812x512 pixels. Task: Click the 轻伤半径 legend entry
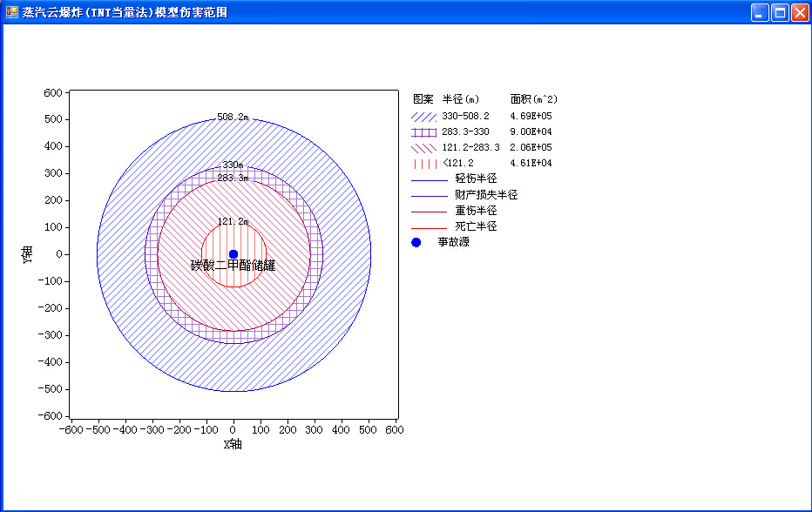[x=476, y=179]
